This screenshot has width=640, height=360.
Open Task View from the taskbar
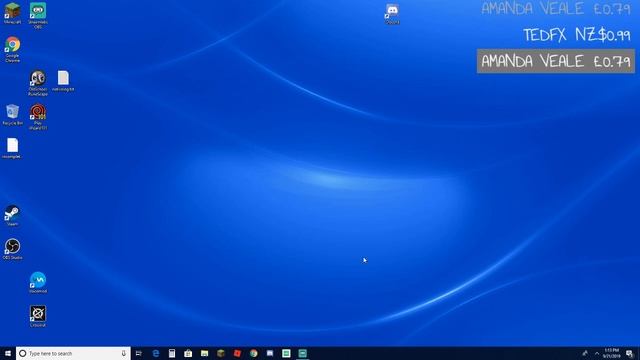pos(139,353)
